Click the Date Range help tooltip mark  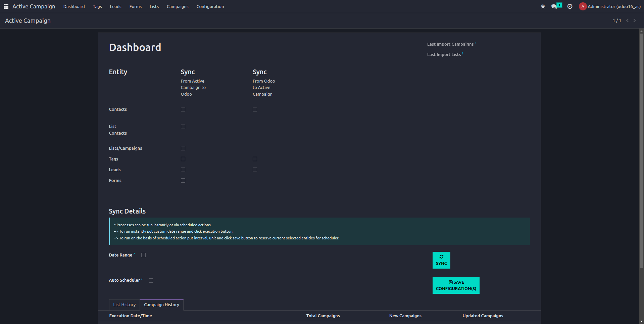(x=134, y=253)
